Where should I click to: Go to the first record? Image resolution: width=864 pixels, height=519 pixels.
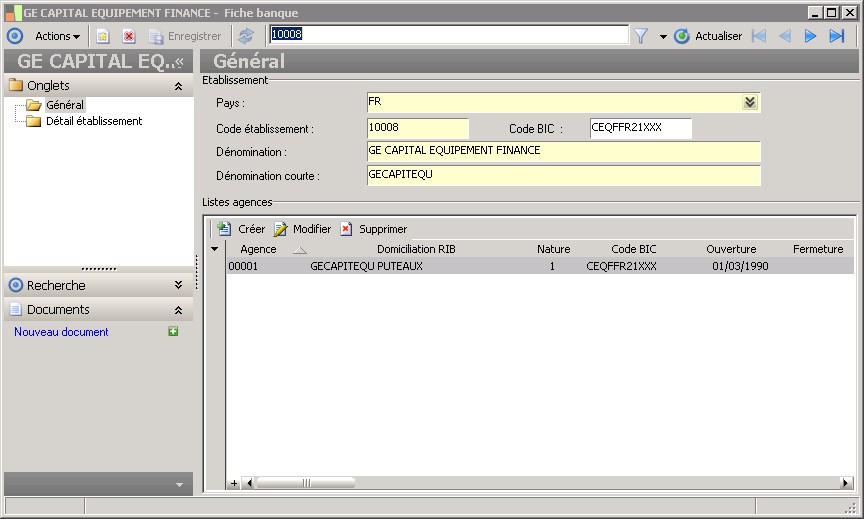759,36
